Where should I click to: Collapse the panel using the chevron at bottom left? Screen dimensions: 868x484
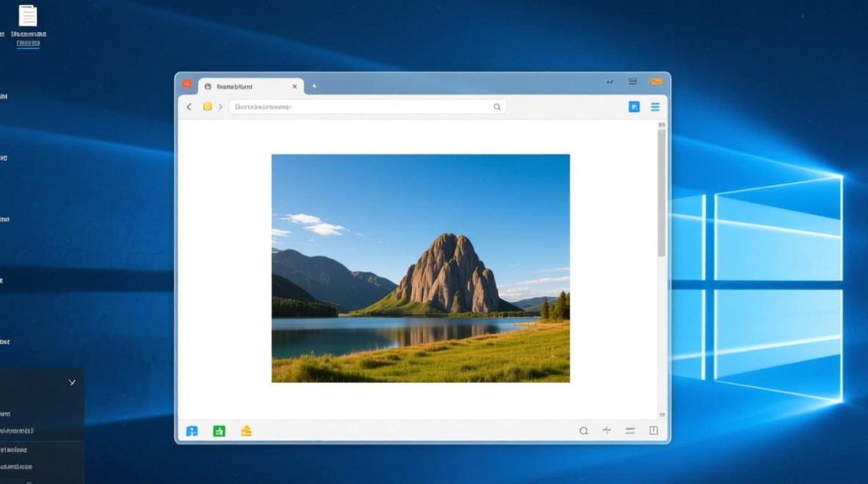(x=72, y=381)
